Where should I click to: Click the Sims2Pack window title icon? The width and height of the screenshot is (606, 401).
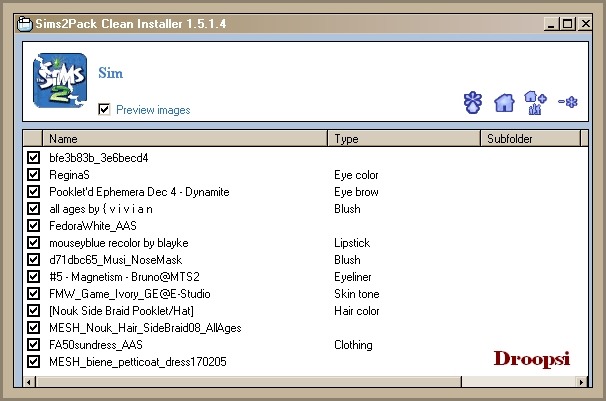tap(25, 24)
